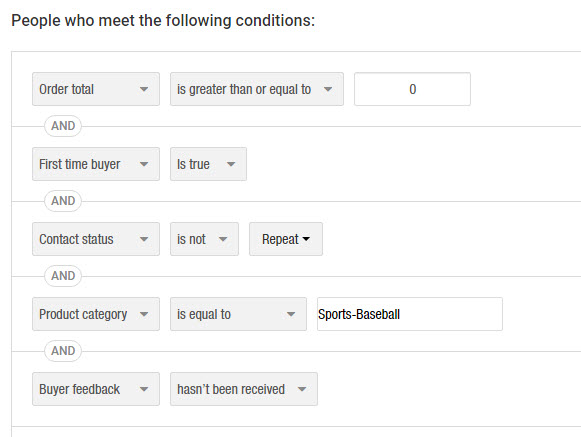Open the 'is greater than or equal to' operator dropdown

(x=257, y=89)
